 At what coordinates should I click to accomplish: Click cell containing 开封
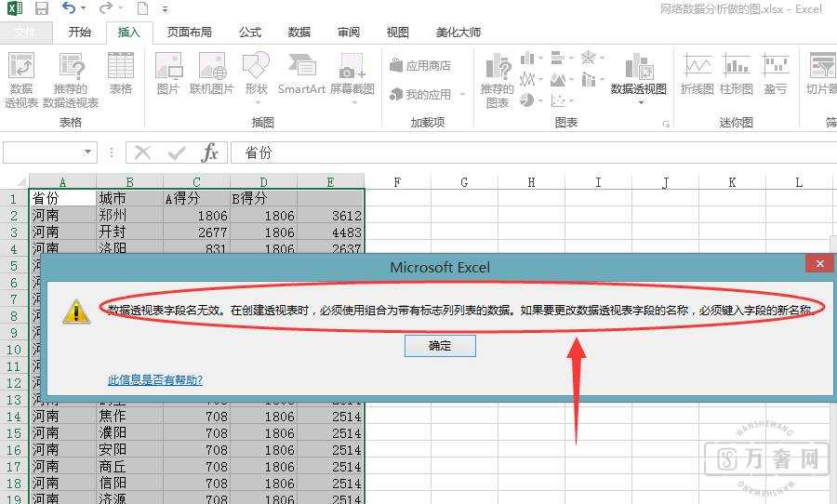tap(129, 232)
